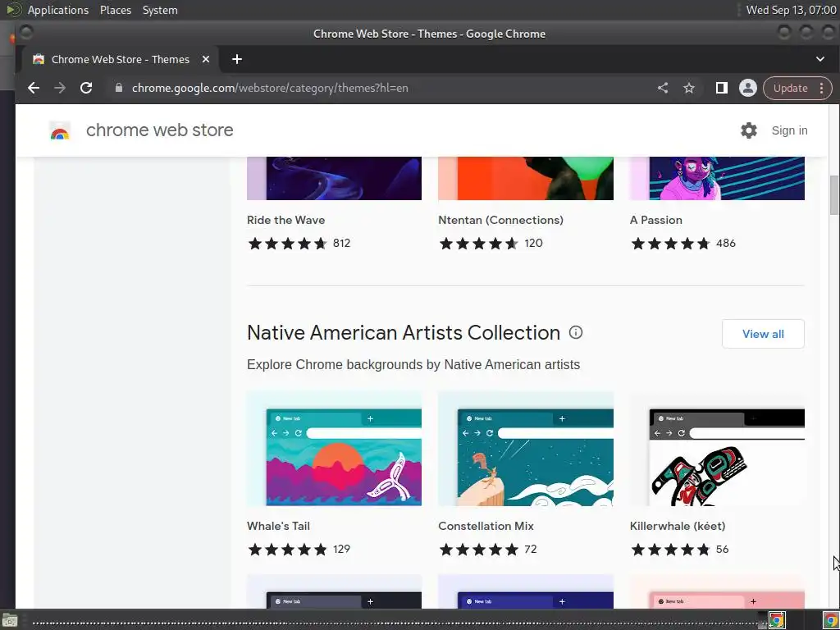This screenshot has width=840, height=630.
Task: Open the Whale's Tail theme title
Action: click(278, 526)
